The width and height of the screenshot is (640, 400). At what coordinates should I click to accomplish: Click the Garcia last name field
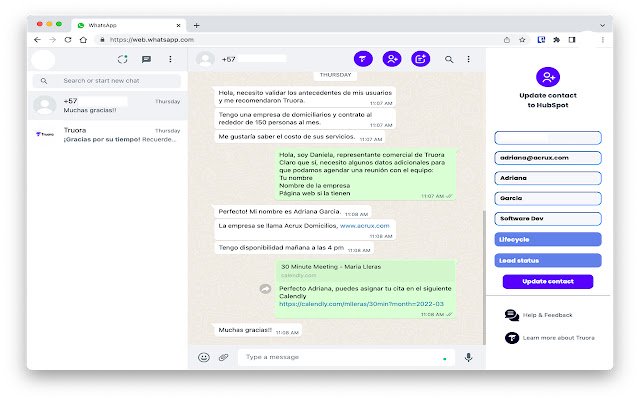(x=548, y=198)
